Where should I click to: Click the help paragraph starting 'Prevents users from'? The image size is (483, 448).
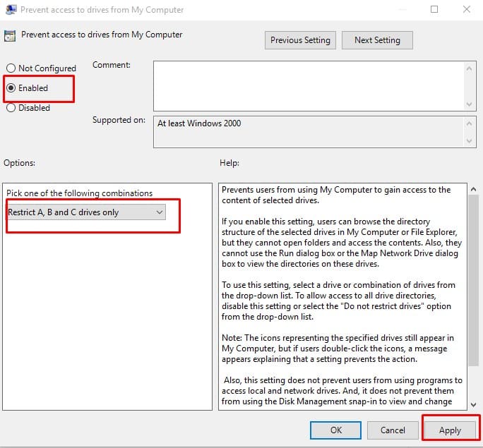(336, 195)
